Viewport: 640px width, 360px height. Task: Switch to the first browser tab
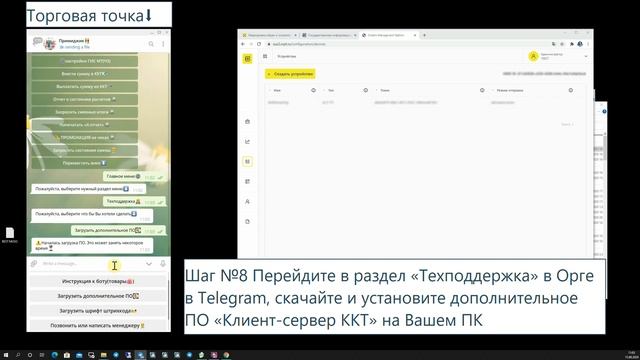pyautogui.click(x=269, y=35)
